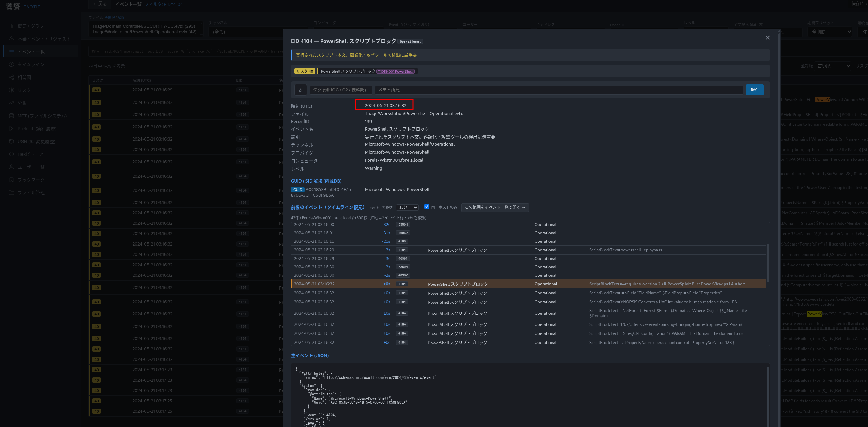The image size is (868, 427).
Task: Click the RecordID value 139
Action: click(368, 122)
